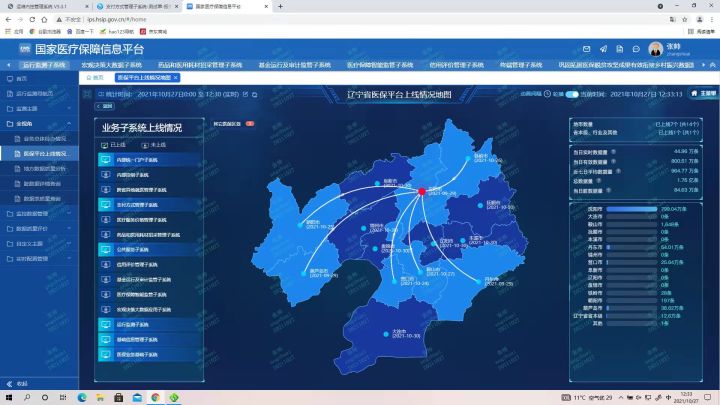720x405 pixels.
Task: Switch to 信用评价管理子系统 nav tab
Action: (x=456, y=65)
